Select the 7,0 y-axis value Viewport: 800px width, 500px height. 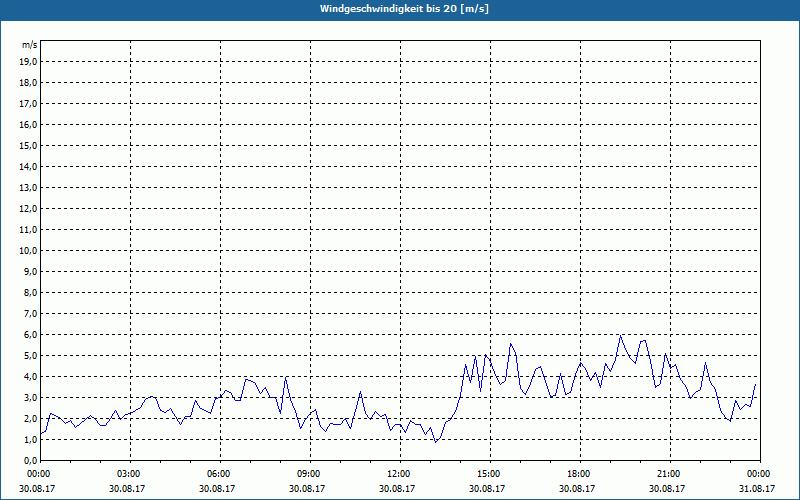click(x=31, y=313)
